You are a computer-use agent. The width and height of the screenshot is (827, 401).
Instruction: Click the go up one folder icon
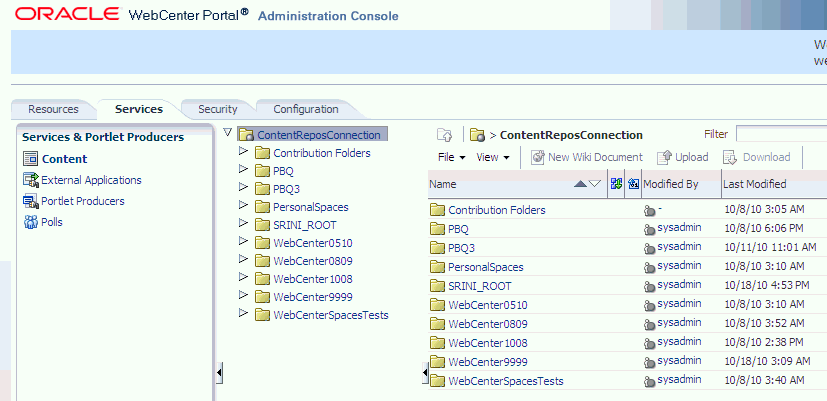(445, 135)
